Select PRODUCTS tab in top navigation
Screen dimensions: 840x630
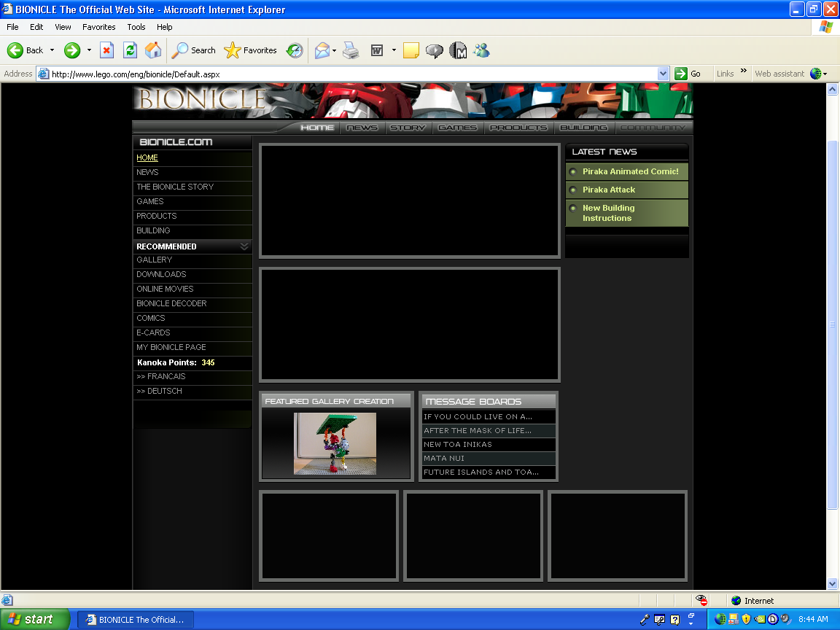click(x=518, y=128)
